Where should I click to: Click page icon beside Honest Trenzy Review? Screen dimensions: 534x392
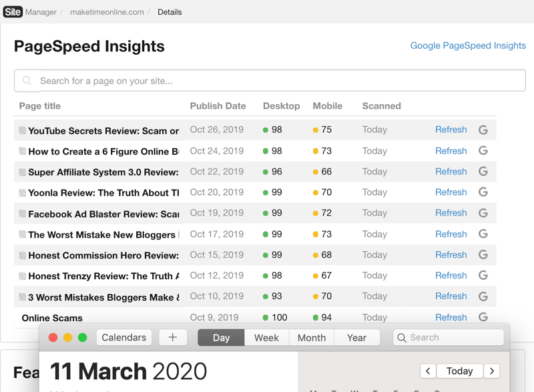[x=22, y=276]
